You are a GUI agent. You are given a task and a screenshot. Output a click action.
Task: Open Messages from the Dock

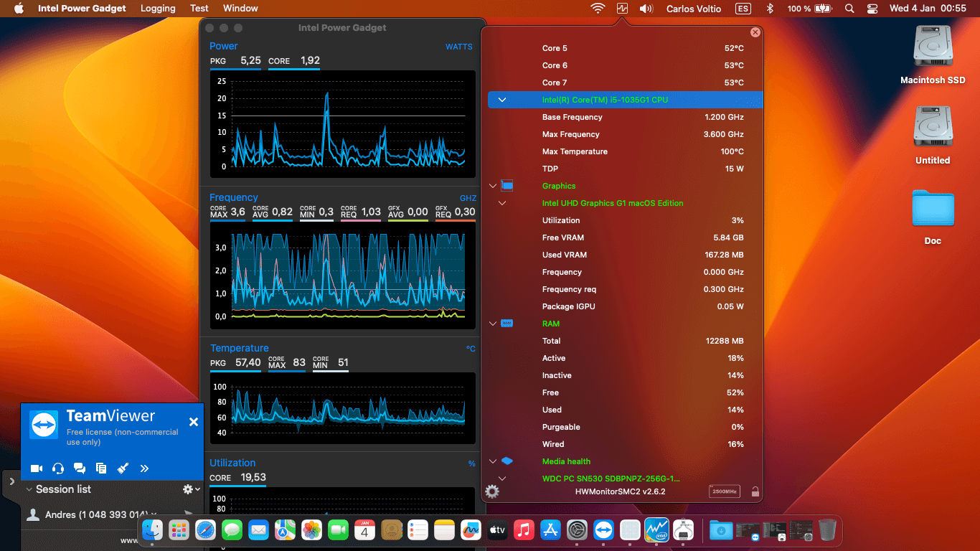pos(232,530)
